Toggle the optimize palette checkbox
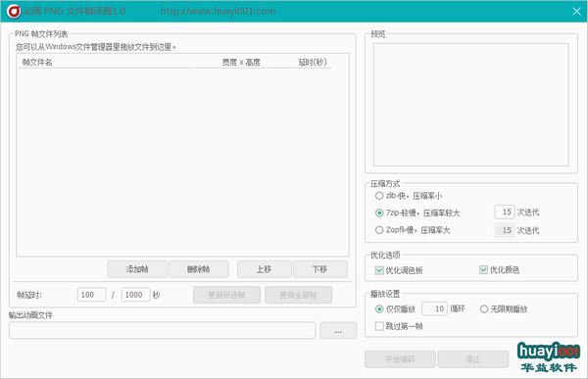Screen dimensions: 588x379 [x=379, y=270]
